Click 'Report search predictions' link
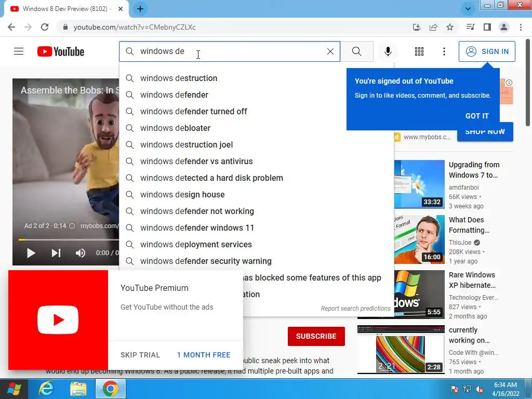532x399 pixels. click(355, 309)
